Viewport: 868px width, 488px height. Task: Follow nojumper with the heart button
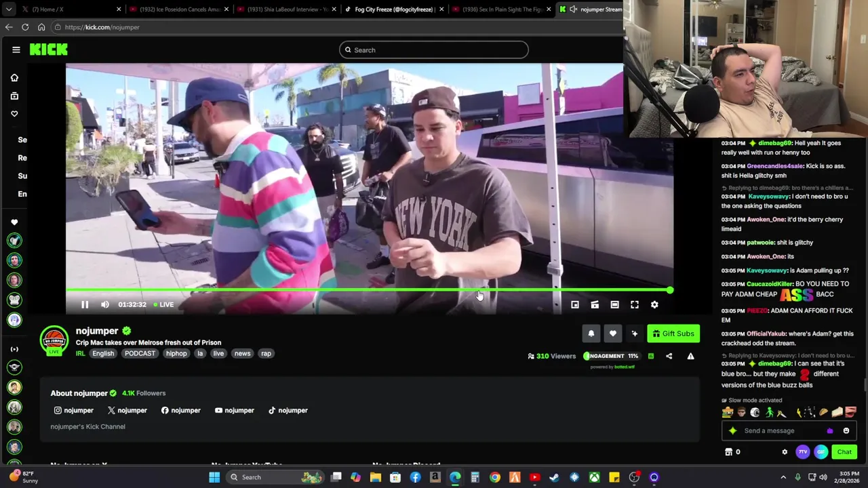pos(613,333)
